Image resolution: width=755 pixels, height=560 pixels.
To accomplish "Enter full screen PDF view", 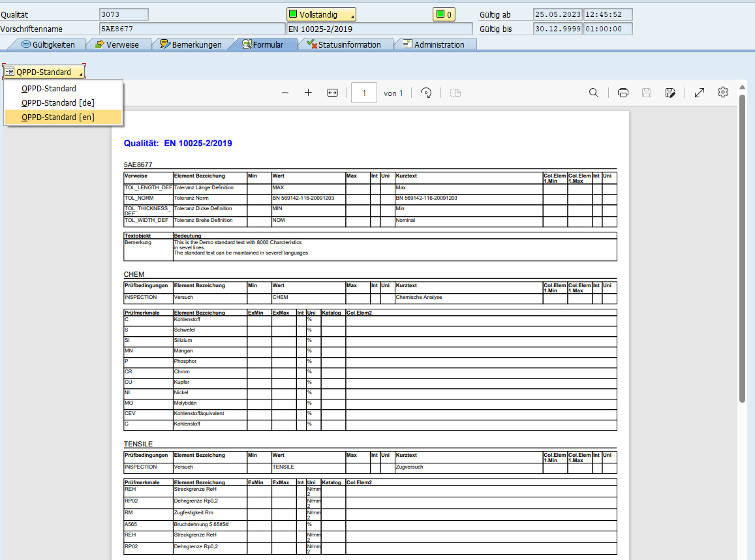I will [x=700, y=93].
